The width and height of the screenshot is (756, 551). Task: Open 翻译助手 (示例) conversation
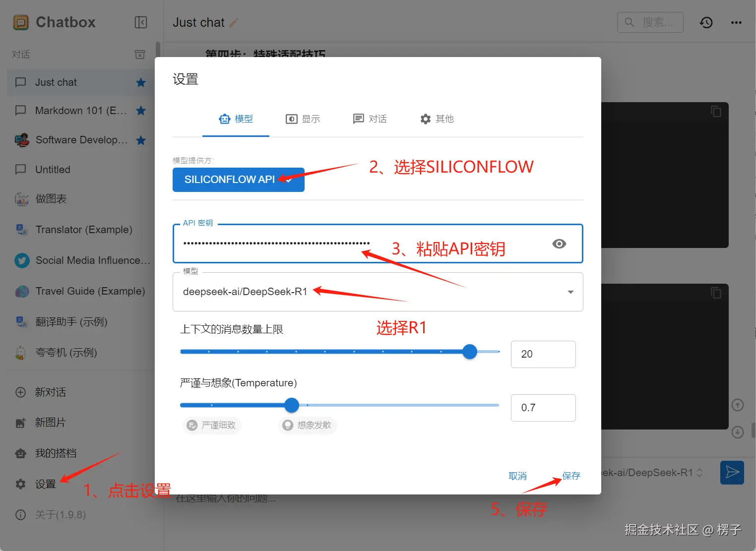(x=79, y=322)
